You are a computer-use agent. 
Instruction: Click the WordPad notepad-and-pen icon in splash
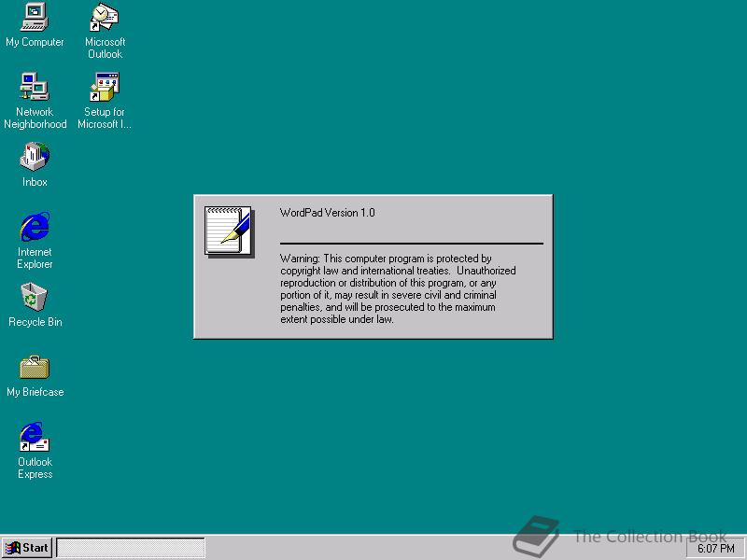[x=229, y=231]
